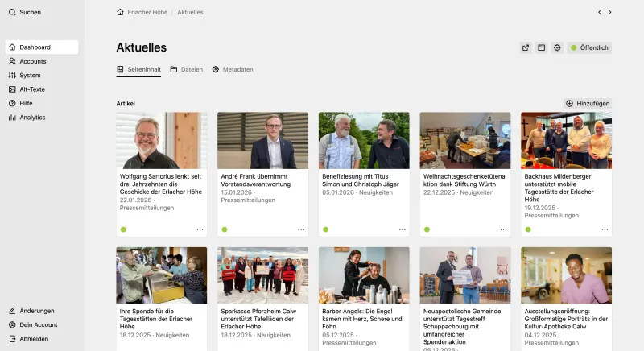This screenshot has height=351, width=644.
Task: Open options menu for Wolfgang Sartorius article
Action: (x=200, y=229)
